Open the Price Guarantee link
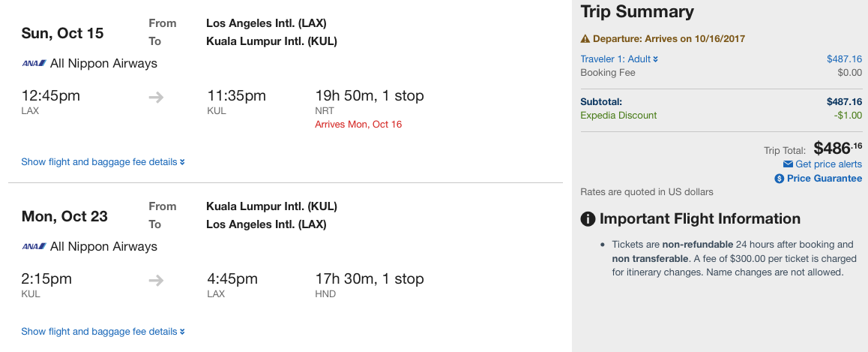Screen dimensions: 868x352 [824, 179]
